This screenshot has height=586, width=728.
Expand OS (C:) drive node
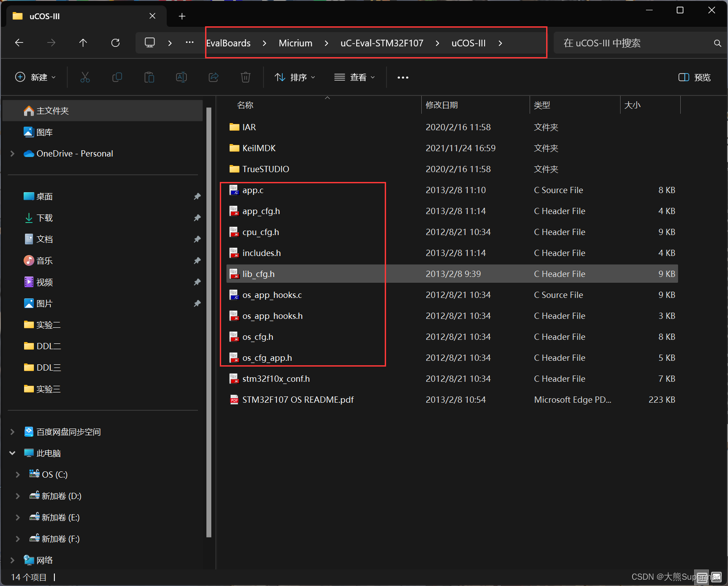pos(18,475)
